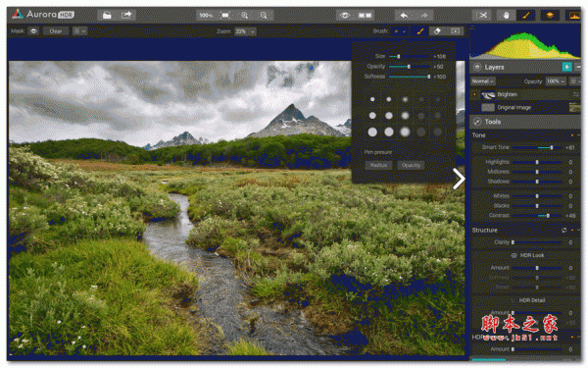Adjust the brush Softness slider

click(x=409, y=77)
